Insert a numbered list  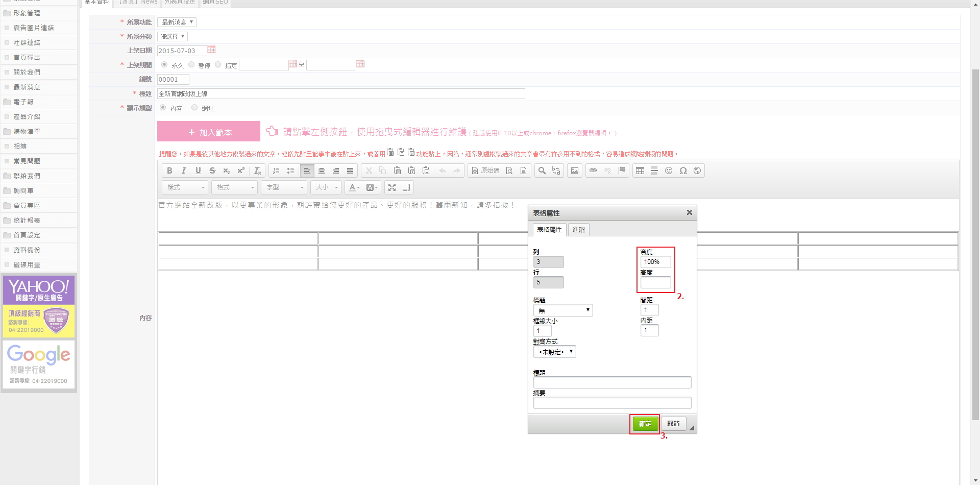(x=276, y=171)
